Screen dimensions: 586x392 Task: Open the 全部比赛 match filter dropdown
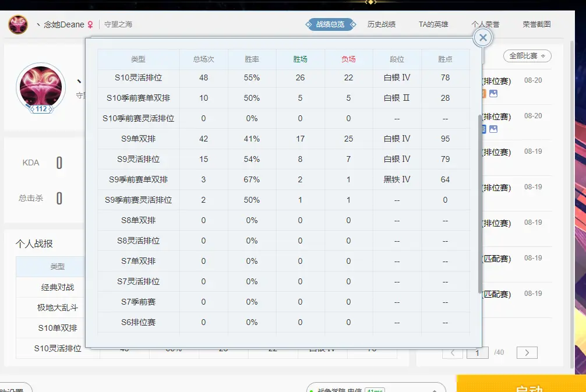pyautogui.click(x=527, y=56)
